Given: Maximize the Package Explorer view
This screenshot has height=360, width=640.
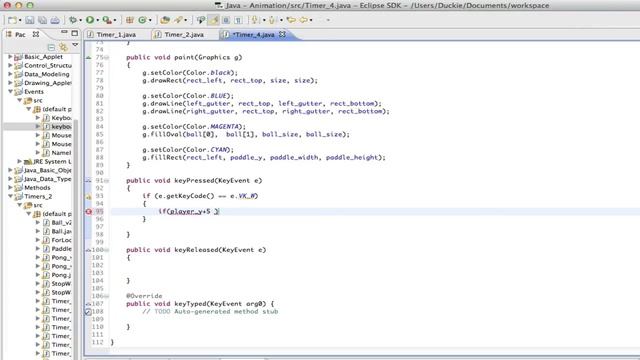Looking at the screenshot, I should [x=75, y=33].
